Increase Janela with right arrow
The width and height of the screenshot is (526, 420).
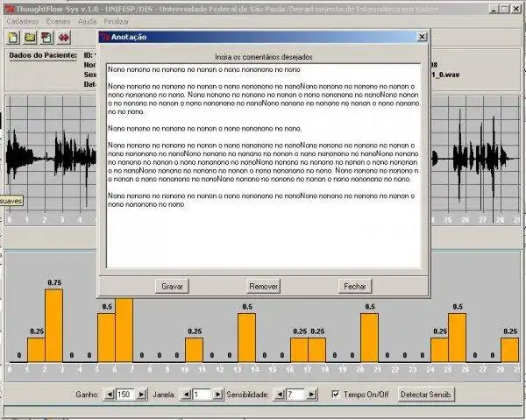click(218, 395)
